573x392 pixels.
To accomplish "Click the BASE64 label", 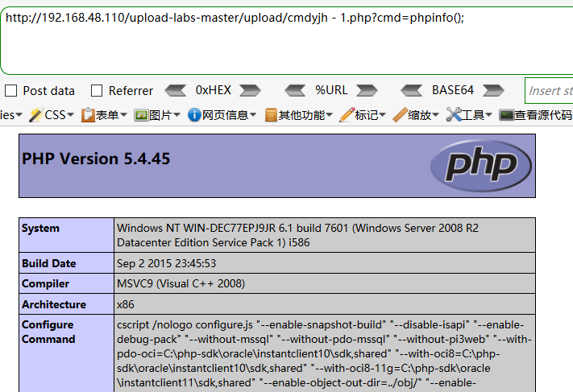I will [x=453, y=90].
